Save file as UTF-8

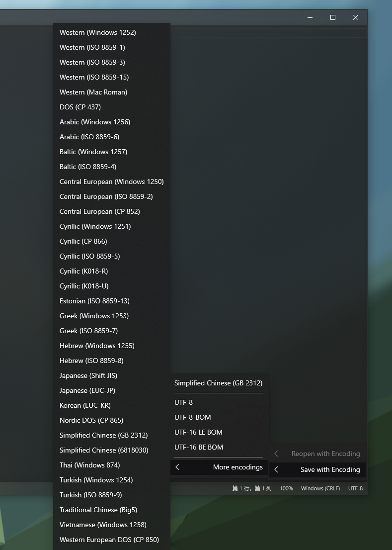pyautogui.click(x=219, y=402)
